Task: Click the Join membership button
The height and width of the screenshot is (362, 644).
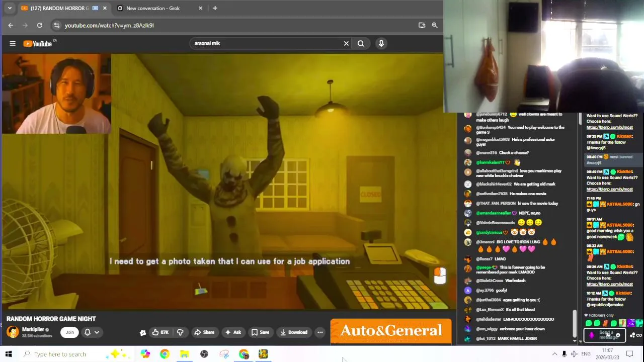Action: [x=70, y=332]
